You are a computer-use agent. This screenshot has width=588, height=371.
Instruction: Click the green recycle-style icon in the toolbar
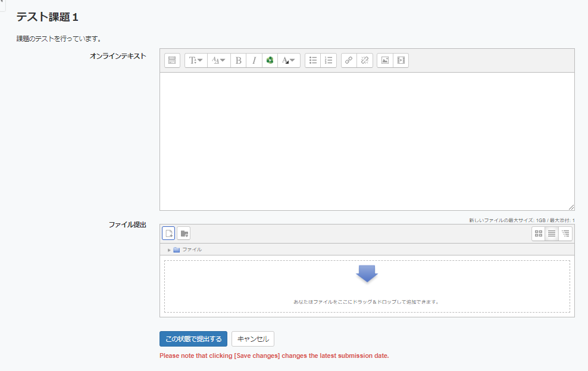point(270,60)
